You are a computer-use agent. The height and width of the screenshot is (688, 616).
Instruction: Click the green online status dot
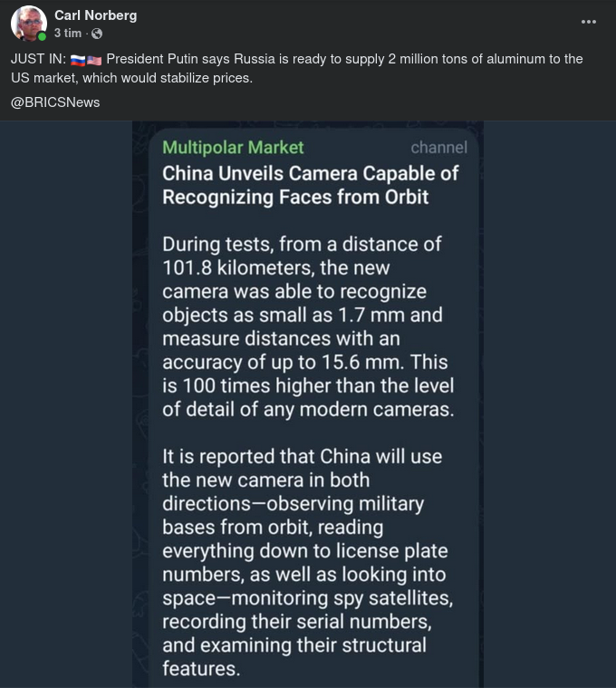click(x=42, y=37)
